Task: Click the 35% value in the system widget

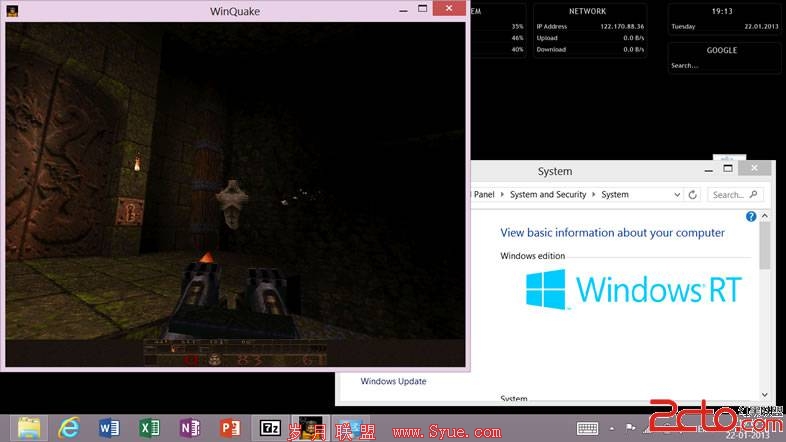Action: (x=517, y=27)
